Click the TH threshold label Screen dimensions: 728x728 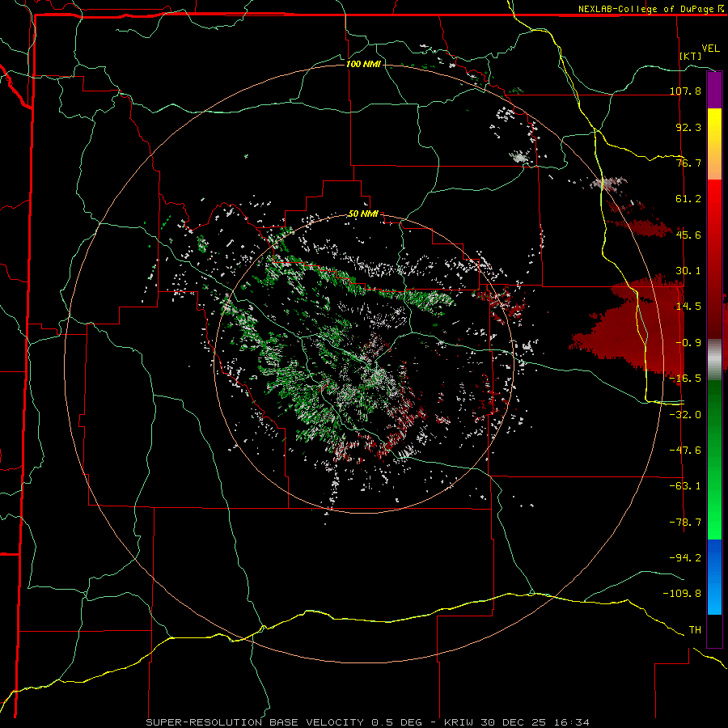click(x=695, y=630)
